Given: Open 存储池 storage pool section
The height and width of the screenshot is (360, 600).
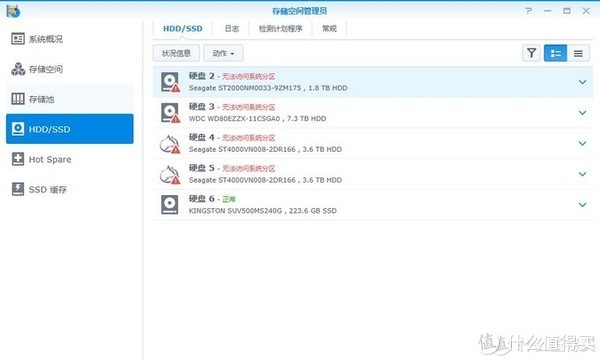Looking at the screenshot, I should 70,99.
